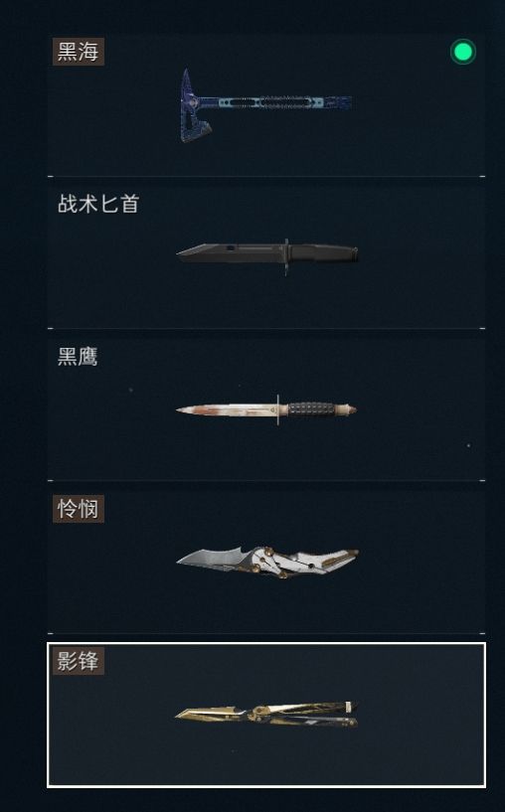This screenshot has height=812, width=505.
Task: Click the pale blade of 黑鹰 dagger
Action: [226, 409]
